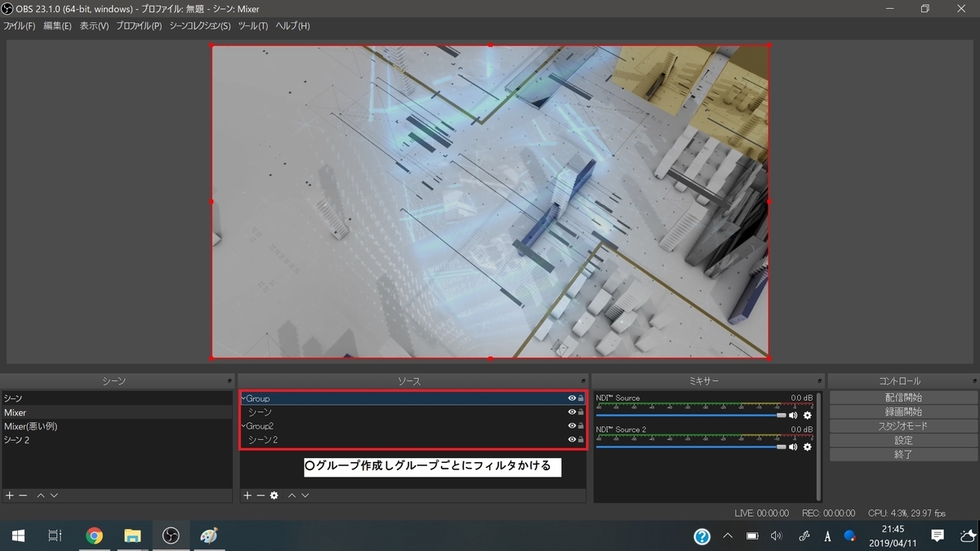Hide the Group source via its eye icon
This screenshot has width=980, height=551.
tap(572, 398)
